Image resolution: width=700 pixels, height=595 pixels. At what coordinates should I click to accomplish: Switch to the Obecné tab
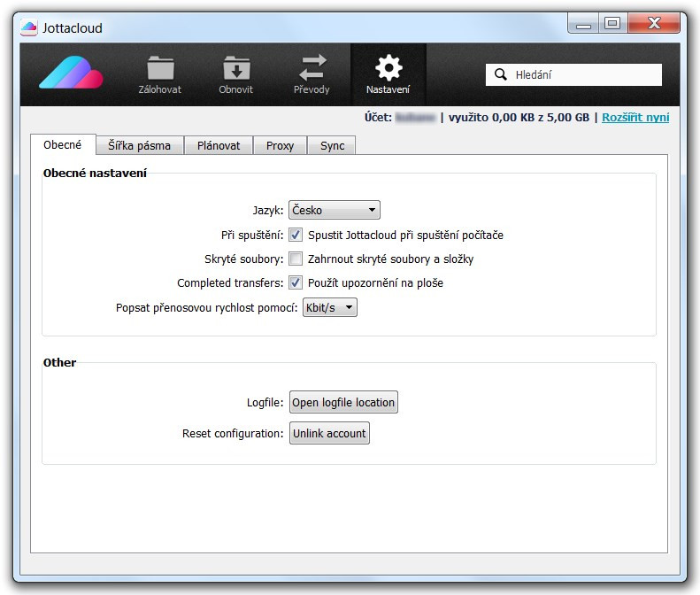[63, 144]
